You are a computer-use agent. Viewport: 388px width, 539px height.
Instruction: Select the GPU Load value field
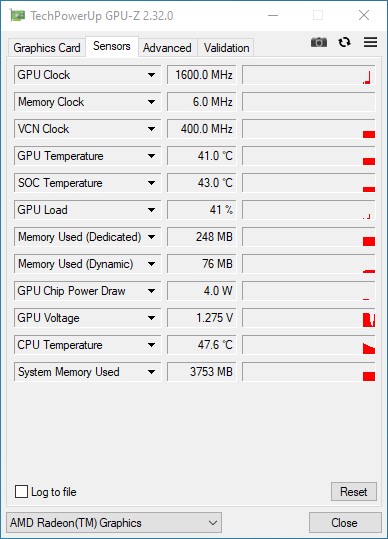tap(202, 210)
